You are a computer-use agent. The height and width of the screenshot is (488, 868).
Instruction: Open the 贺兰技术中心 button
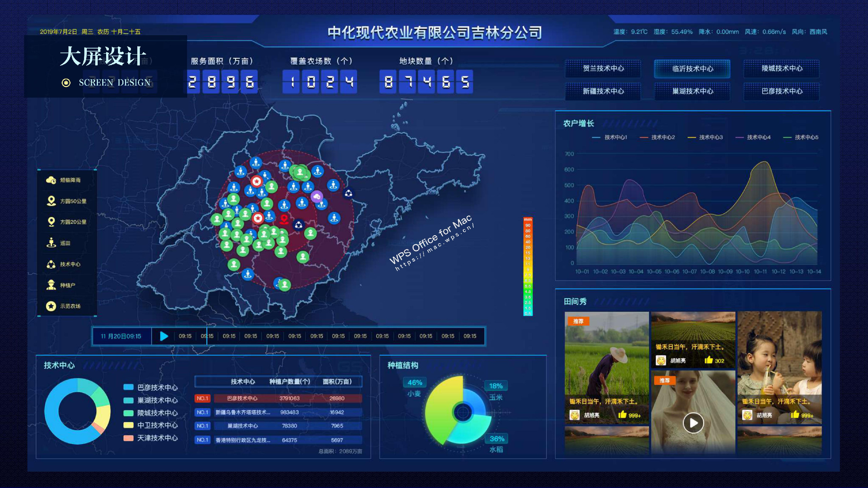point(603,68)
